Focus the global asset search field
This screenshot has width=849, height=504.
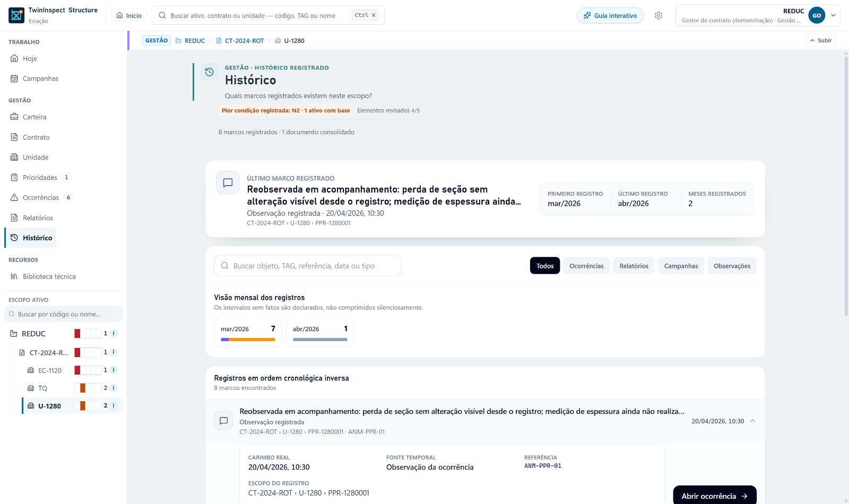point(268,15)
